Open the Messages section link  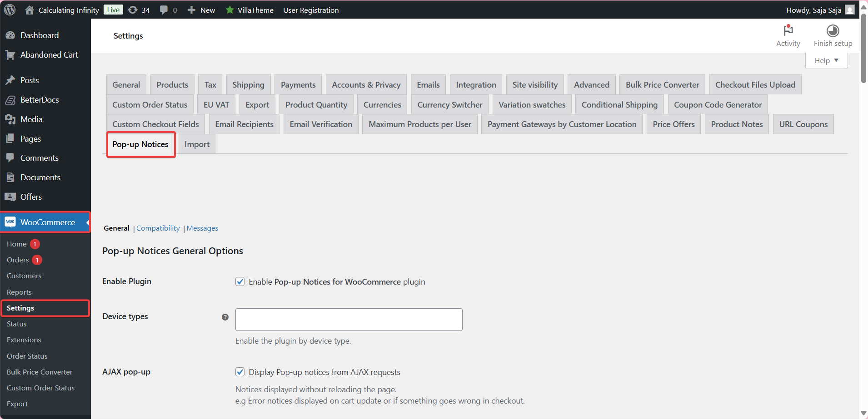[202, 228]
